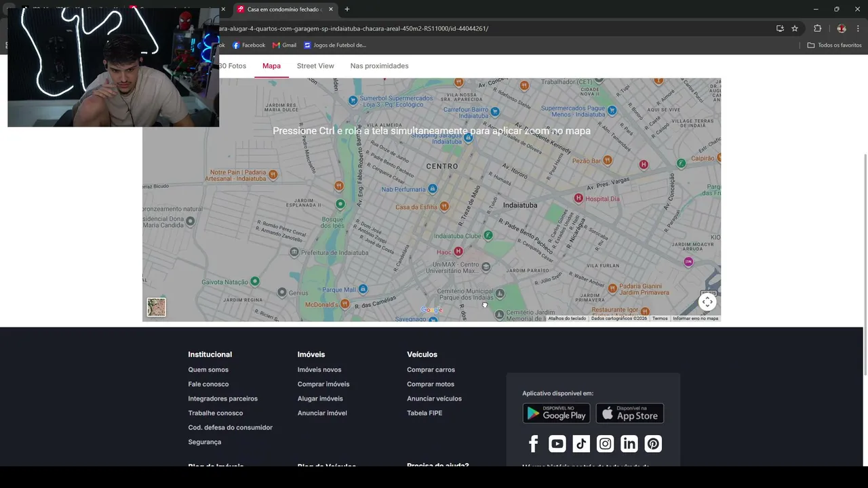Screen dimensions: 868x488
Task: Open the LinkedIn social icon in footer
Action: click(629, 444)
